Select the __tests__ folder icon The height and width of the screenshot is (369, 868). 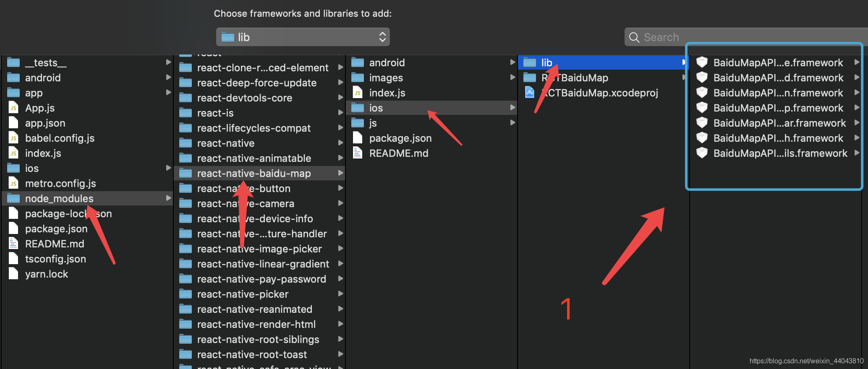(13, 62)
